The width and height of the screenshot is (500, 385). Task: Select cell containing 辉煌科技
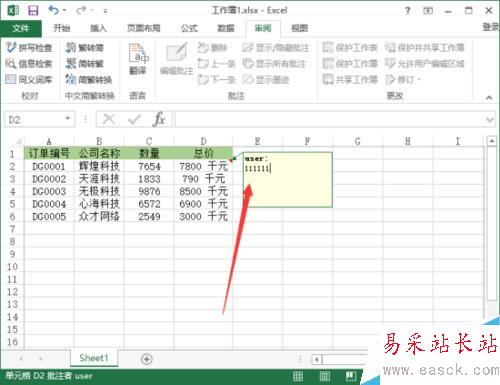point(99,166)
